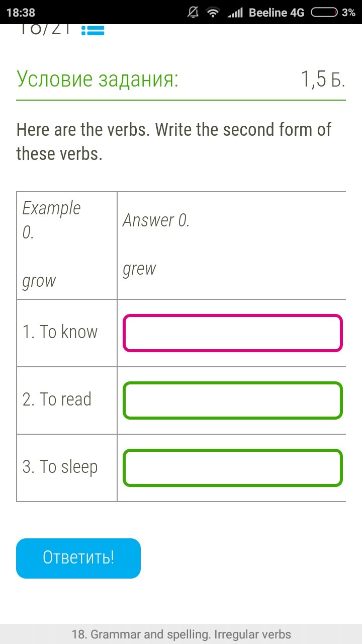Image resolution: width=362 pixels, height=644 pixels.
Task: Select the "Answer 0. grew" table cell
Action: click(231, 245)
